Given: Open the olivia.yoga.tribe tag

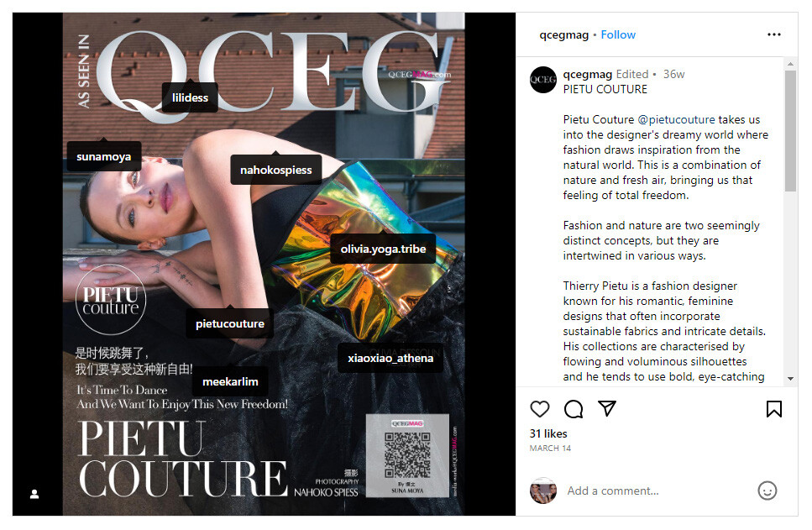Looking at the screenshot, I should (x=383, y=249).
